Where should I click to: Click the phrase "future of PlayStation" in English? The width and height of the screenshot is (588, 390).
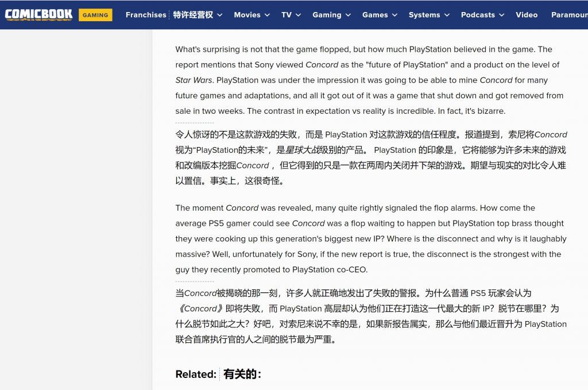tap(407, 65)
